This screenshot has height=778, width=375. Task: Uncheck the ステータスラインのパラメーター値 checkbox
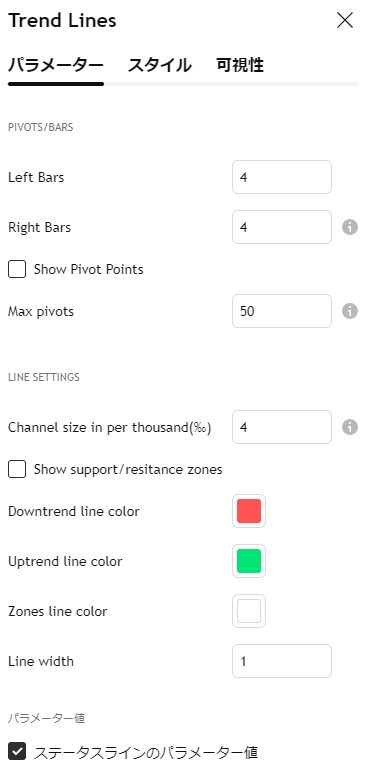17,752
